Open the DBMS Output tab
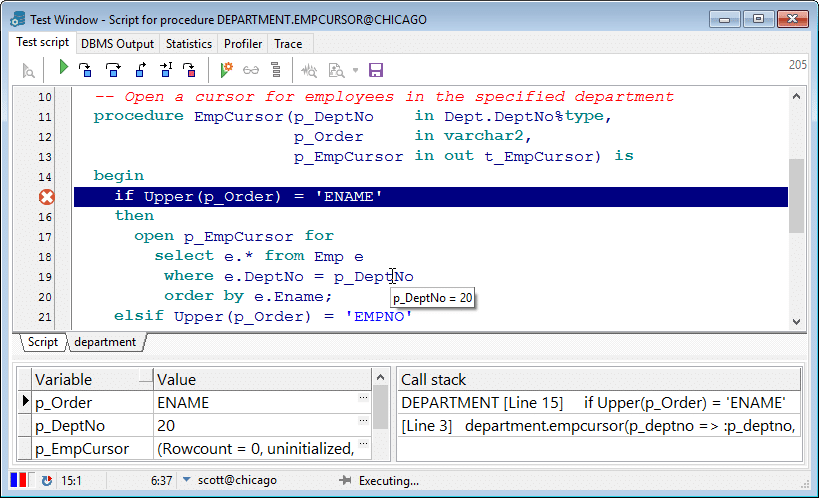The width and height of the screenshot is (819, 498). (118, 44)
